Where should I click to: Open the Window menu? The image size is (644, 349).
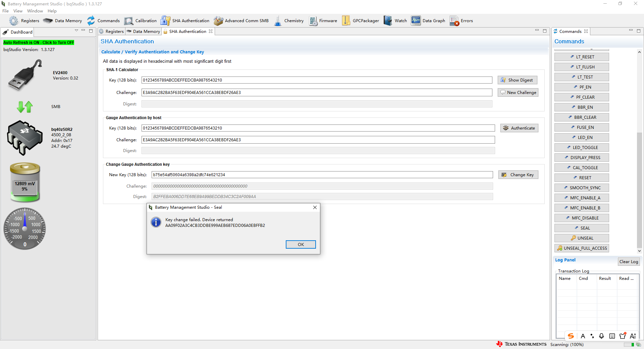[x=35, y=11]
